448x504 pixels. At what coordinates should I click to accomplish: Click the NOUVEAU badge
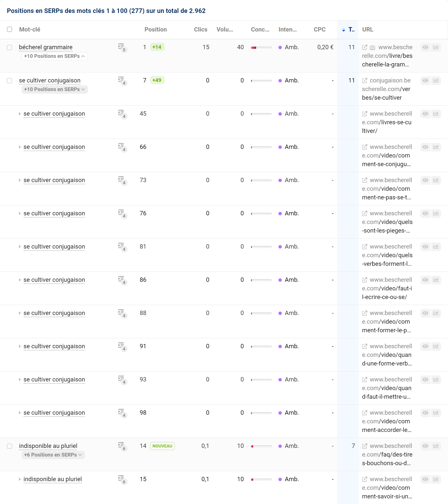point(162,446)
